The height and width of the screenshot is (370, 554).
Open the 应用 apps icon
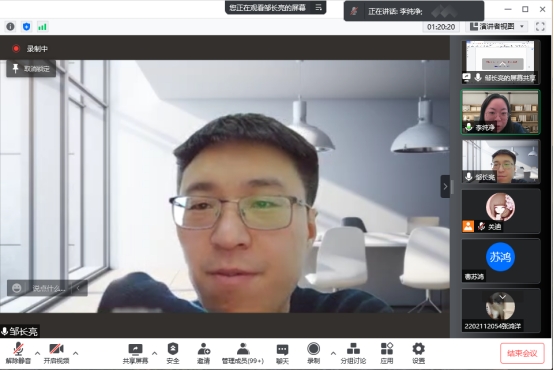(x=387, y=353)
